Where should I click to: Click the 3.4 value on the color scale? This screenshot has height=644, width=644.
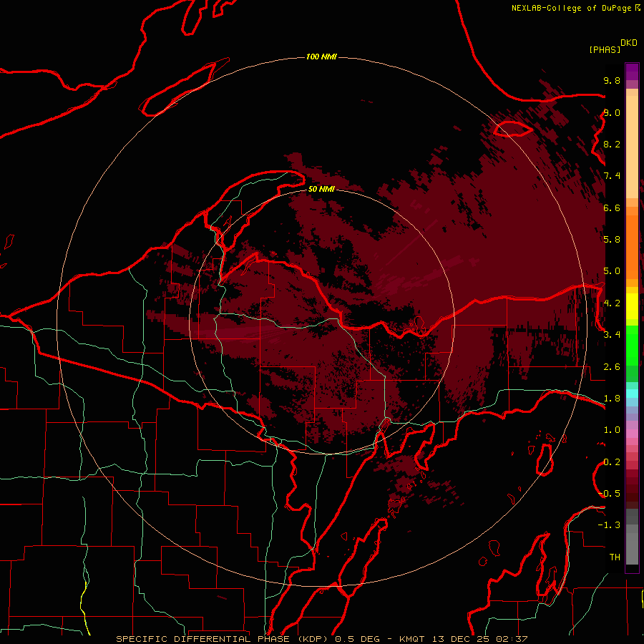[612, 334]
